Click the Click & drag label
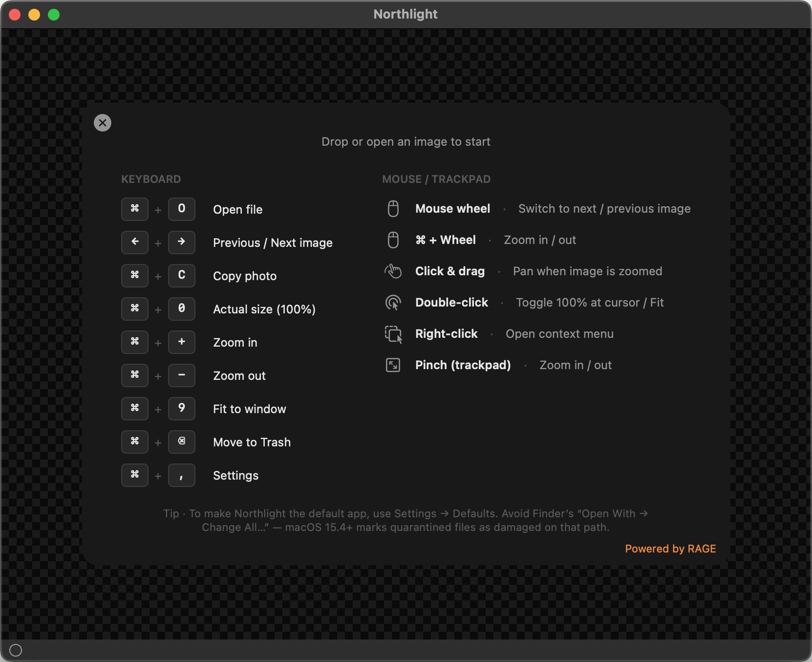The height and width of the screenshot is (662, 812). (x=450, y=271)
